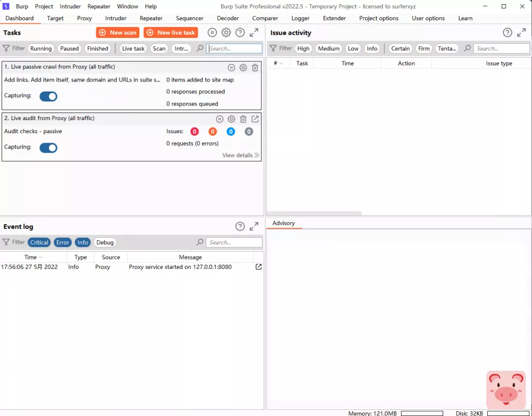Toggle the Debug filter in Event log

coord(105,242)
